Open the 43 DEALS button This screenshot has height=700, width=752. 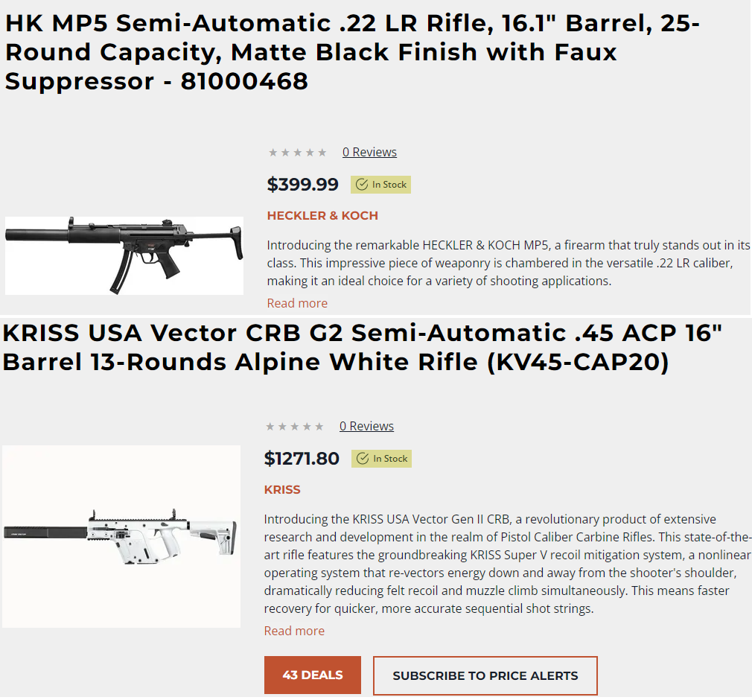click(312, 675)
